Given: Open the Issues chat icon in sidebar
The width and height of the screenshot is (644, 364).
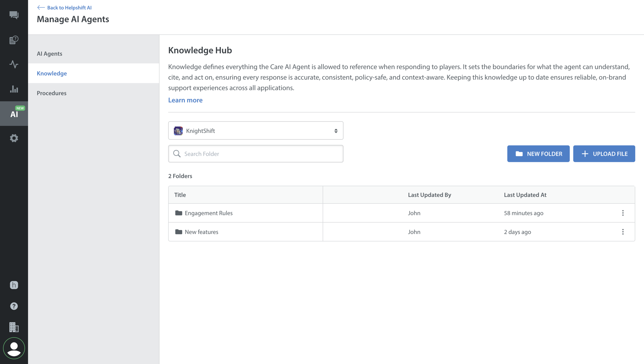Looking at the screenshot, I should pos(14,15).
